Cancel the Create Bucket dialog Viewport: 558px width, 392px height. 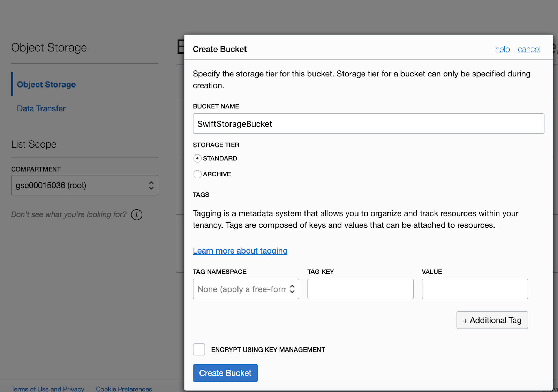coord(529,50)
